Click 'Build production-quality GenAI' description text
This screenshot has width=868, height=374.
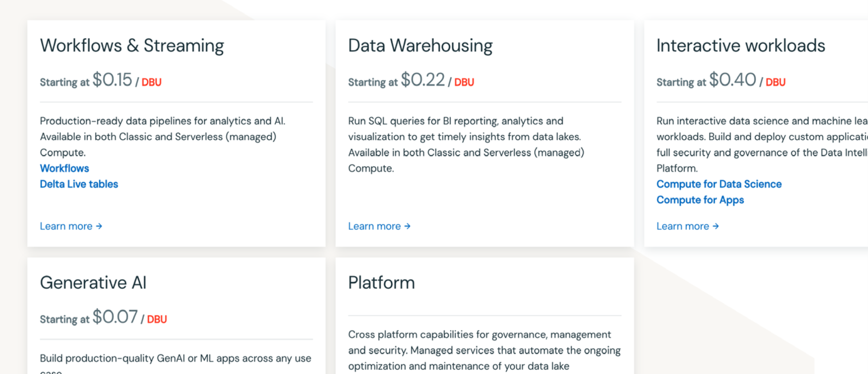click(x=175, y=364)
